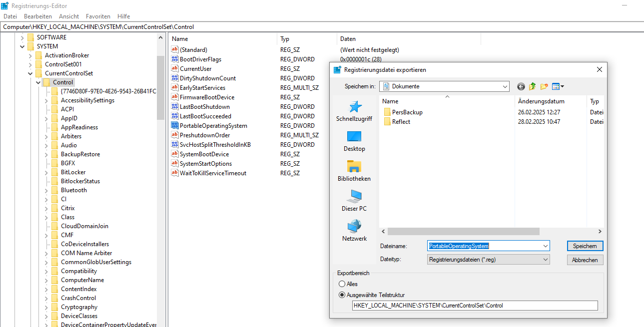
Task: Select the ComputerName key in tree
Action: [82, 280]
